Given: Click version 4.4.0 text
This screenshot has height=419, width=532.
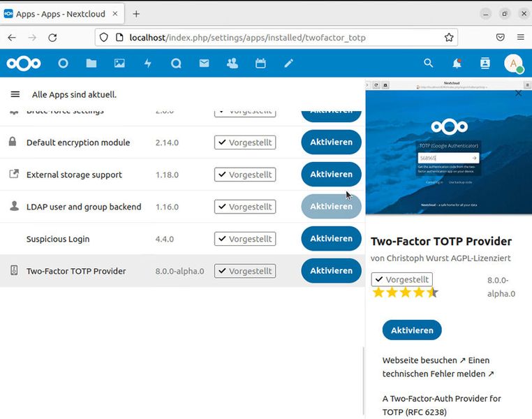Looking at the screenshot, I should (165, 240).
